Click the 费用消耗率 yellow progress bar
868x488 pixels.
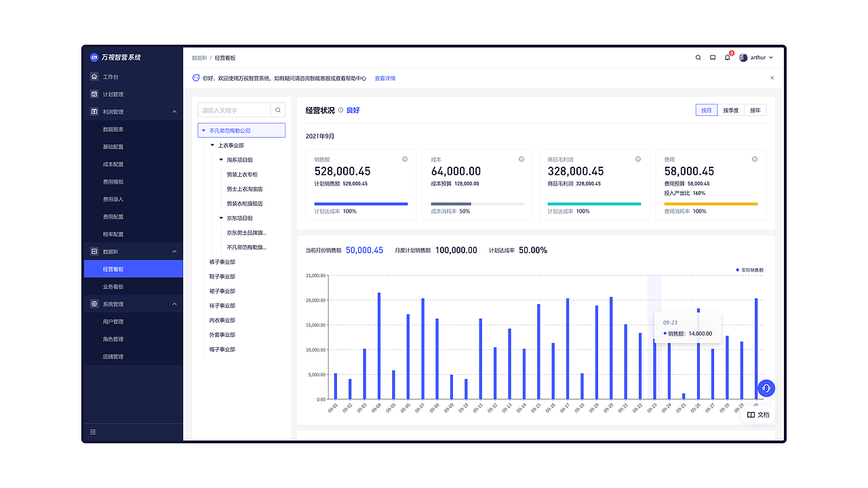pyautogui.click(x=711, y=203)
